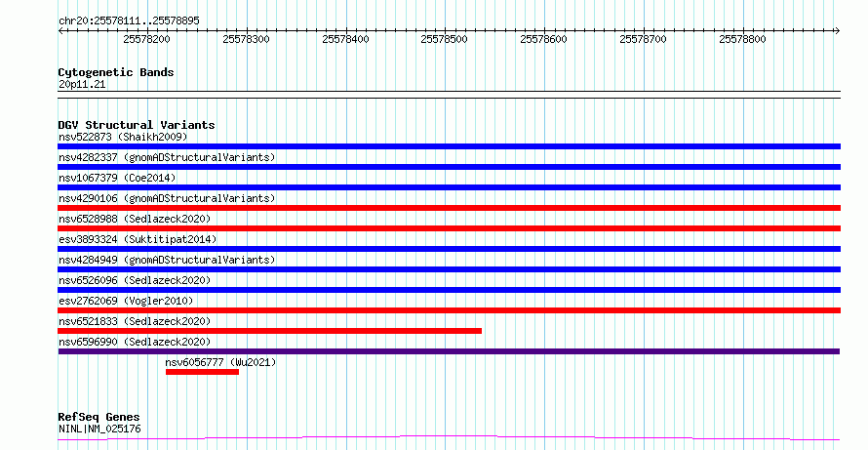Click the blue bar below nsv4284949
The height and width of the screenshot is (450, 868).
tap(449, 269)
